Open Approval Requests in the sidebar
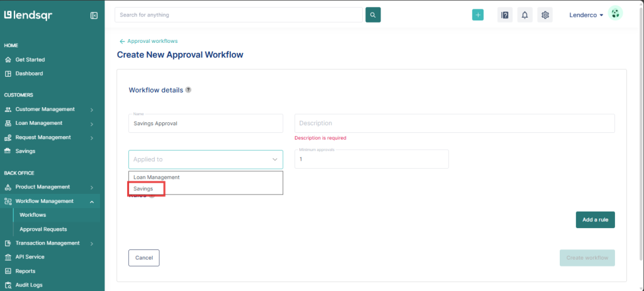 [x=43, y=229]
